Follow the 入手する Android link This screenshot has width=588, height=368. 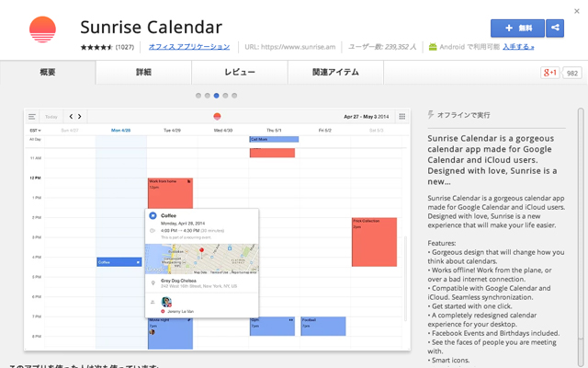[x=518, y=47]
